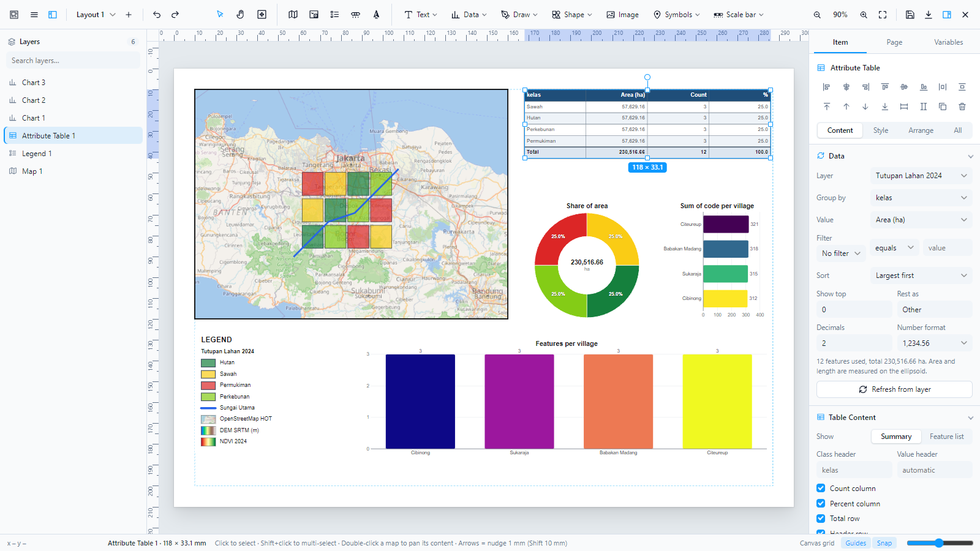Click the export download icon in toolbar
Image resolution: width=980 pixels, height=551 pixels.
929,15
